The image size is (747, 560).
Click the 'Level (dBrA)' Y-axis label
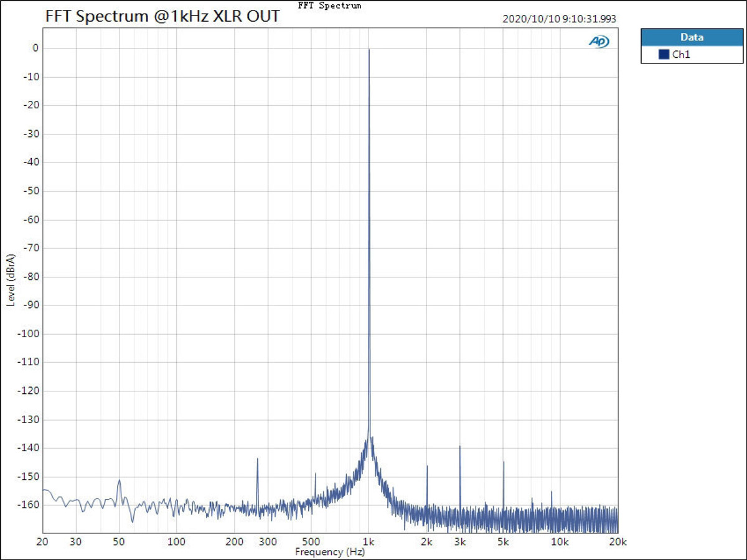pyautogui.click(x=11, y=279)
